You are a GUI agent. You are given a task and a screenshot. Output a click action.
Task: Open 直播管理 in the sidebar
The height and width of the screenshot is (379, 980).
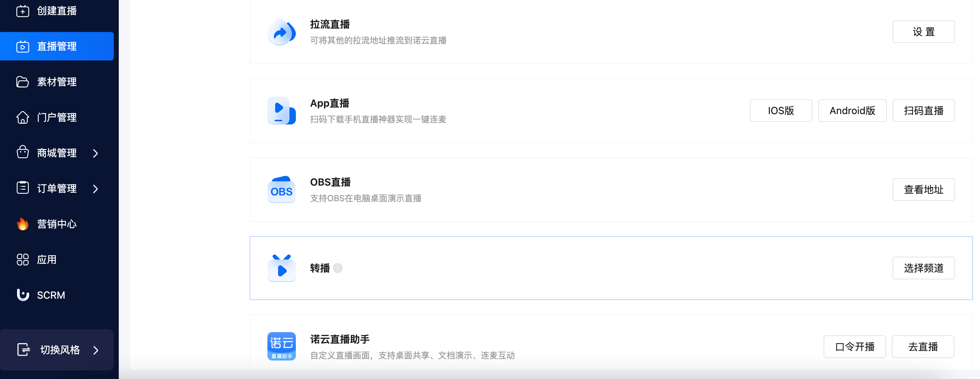(x=57, y=47)
